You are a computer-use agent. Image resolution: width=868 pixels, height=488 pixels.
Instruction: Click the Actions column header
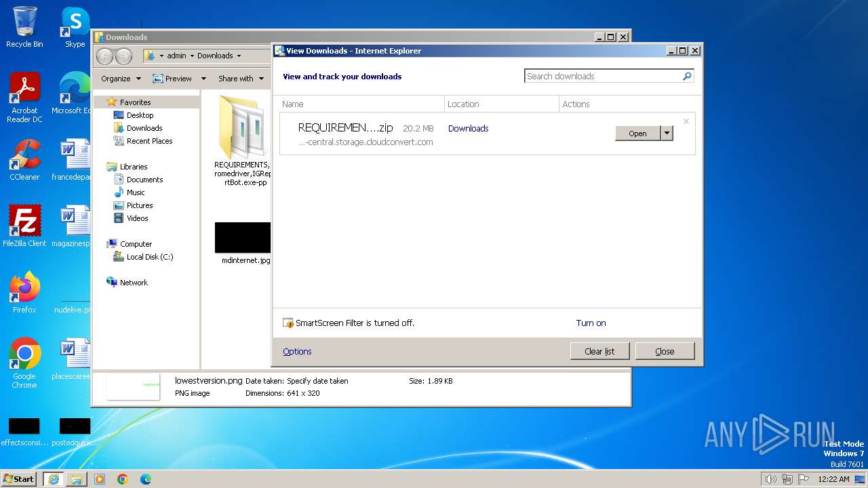click(x=627, y=104)
